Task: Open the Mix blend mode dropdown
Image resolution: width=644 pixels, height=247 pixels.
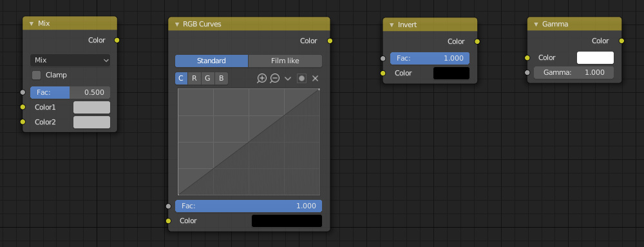Action: coord(70,60)
